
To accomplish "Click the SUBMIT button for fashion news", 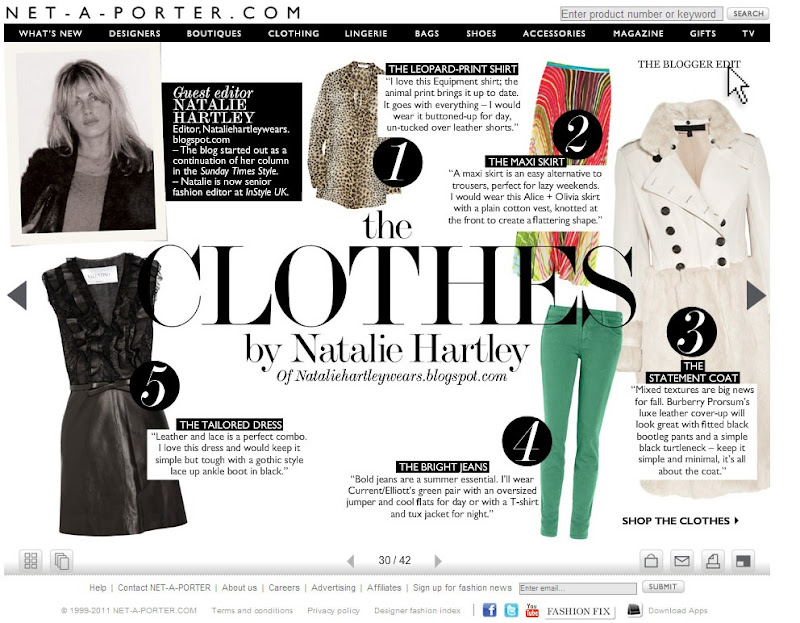I will click(663, 587).
